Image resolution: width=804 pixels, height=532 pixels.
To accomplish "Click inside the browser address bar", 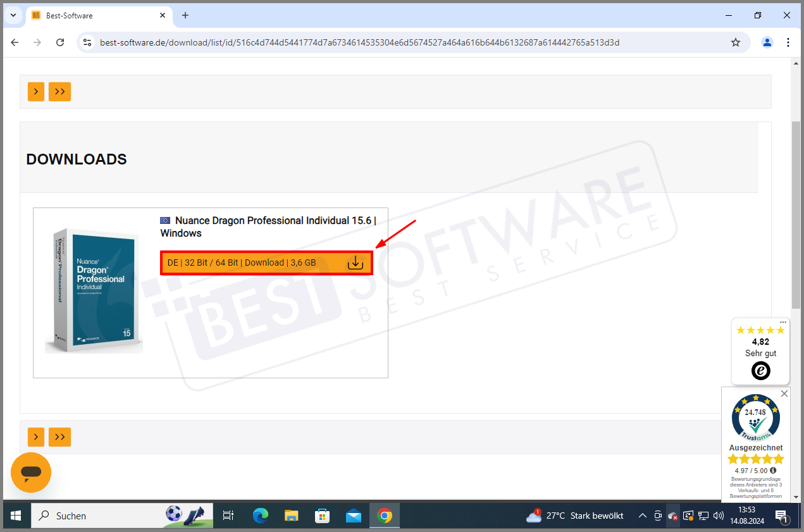I will pos(380,42).
